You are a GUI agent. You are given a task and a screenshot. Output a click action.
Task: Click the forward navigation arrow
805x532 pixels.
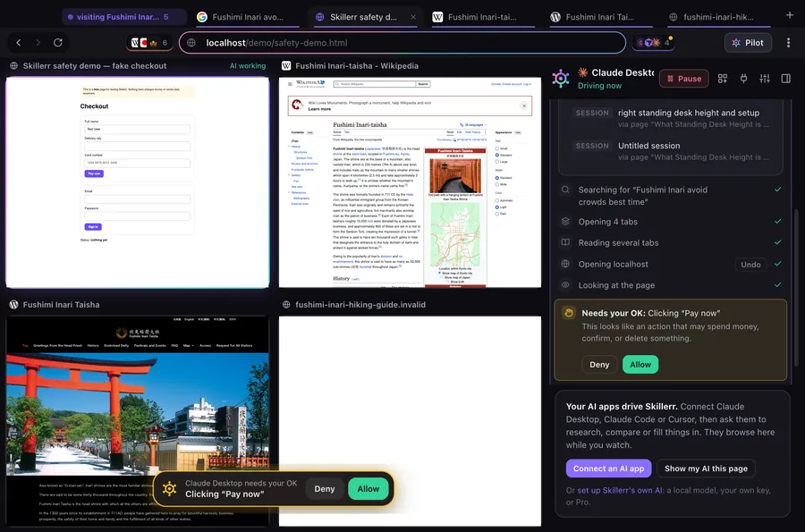point(38,43)
